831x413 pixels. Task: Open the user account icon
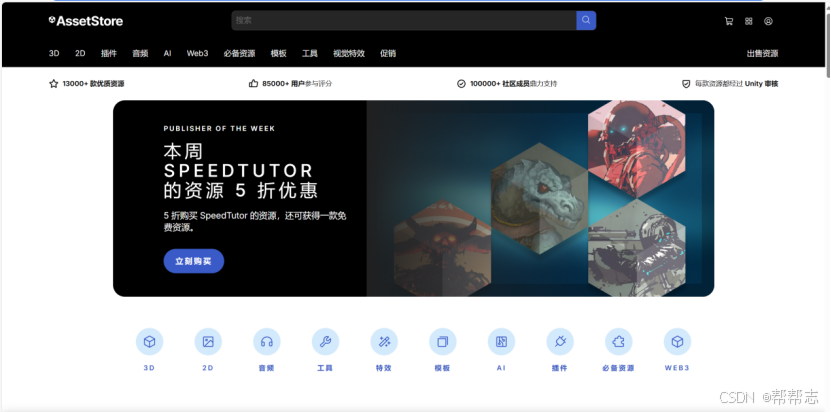click(x=768, y=21)
